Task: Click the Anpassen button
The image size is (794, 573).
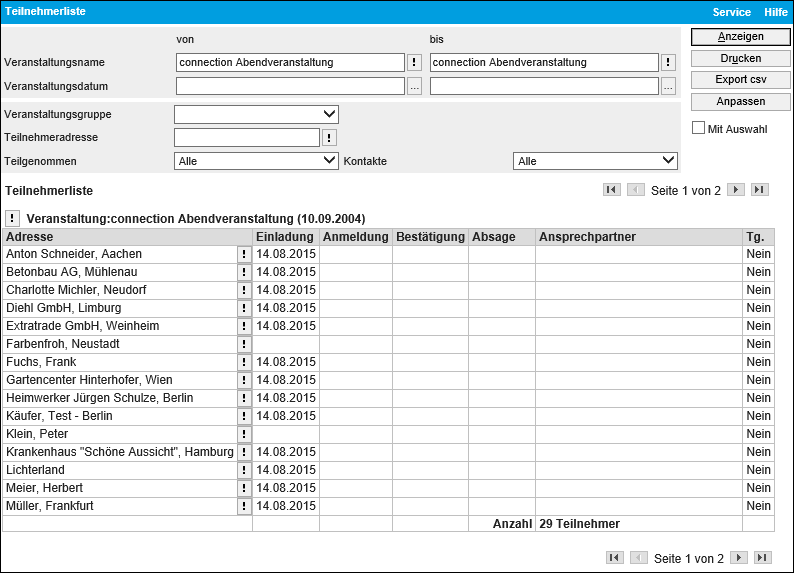Action: click(740, 102)
